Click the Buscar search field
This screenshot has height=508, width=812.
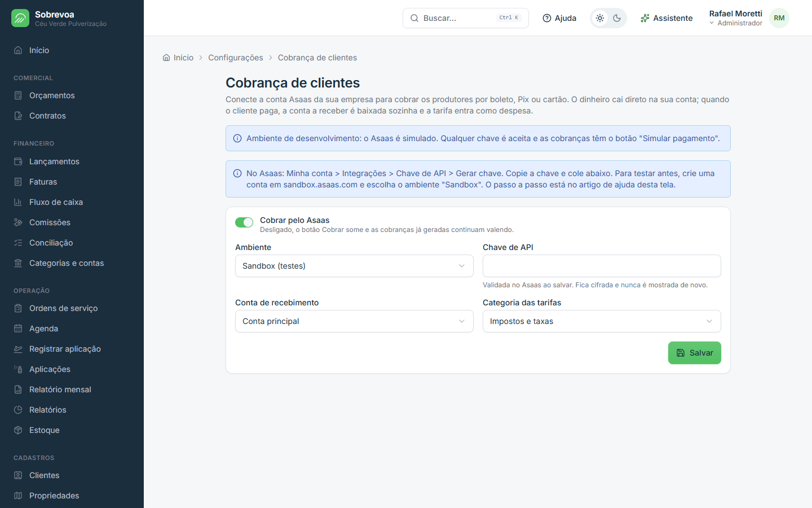point(466,18)
